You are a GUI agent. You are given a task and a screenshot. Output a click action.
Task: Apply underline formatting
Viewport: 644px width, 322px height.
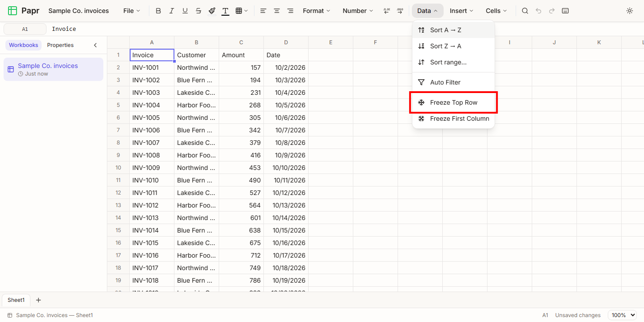click(185, 11)
